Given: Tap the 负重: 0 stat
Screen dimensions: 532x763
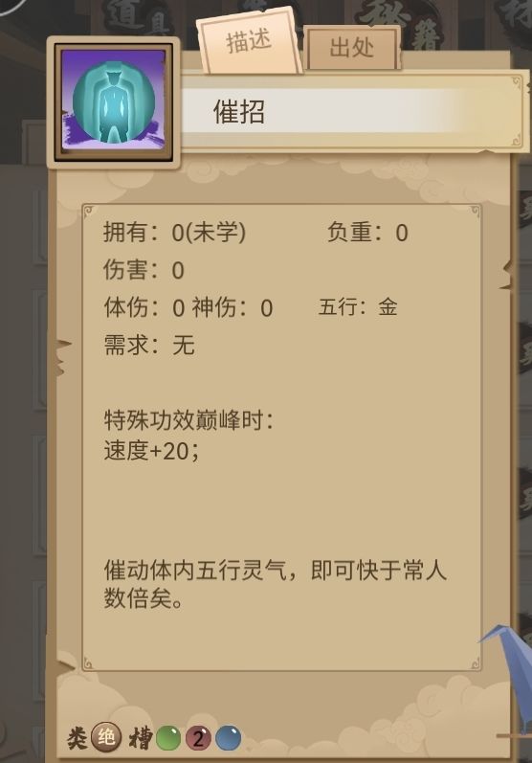Looking at the screenshot, I should point(367,232).
